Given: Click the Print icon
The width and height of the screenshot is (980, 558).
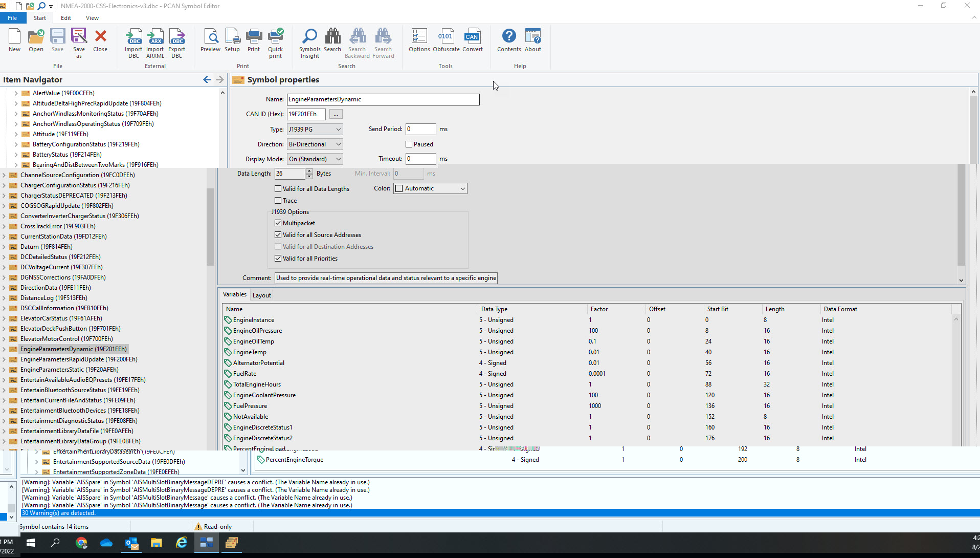Looking at the screenshot, I should point(254,40).
